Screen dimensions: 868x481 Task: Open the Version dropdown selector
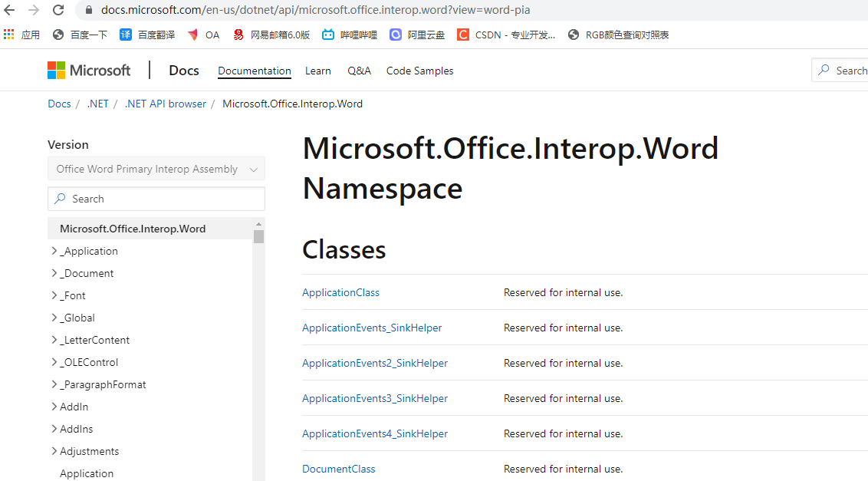pos(156,169)
